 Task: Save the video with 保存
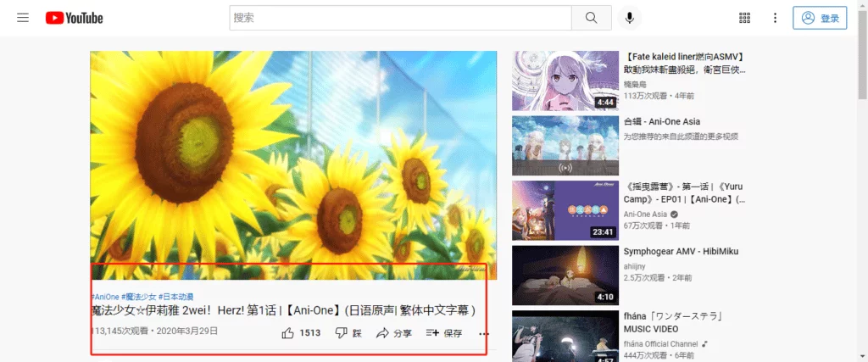tap(444, 333)
